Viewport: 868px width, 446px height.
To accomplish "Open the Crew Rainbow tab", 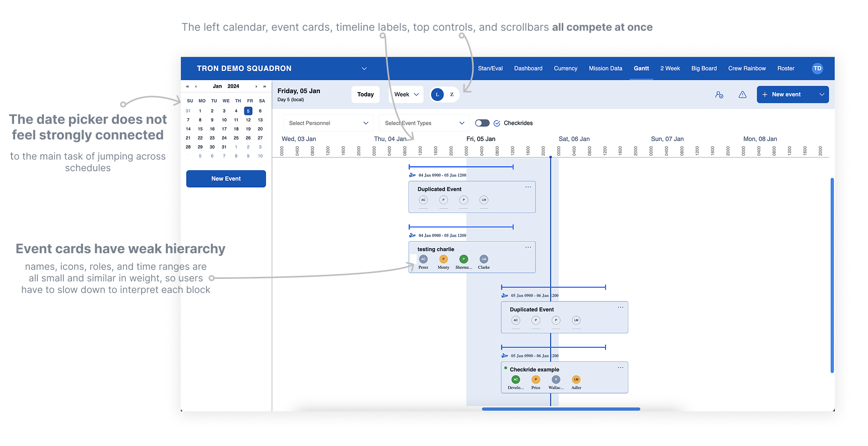I will tap(747, 68).
